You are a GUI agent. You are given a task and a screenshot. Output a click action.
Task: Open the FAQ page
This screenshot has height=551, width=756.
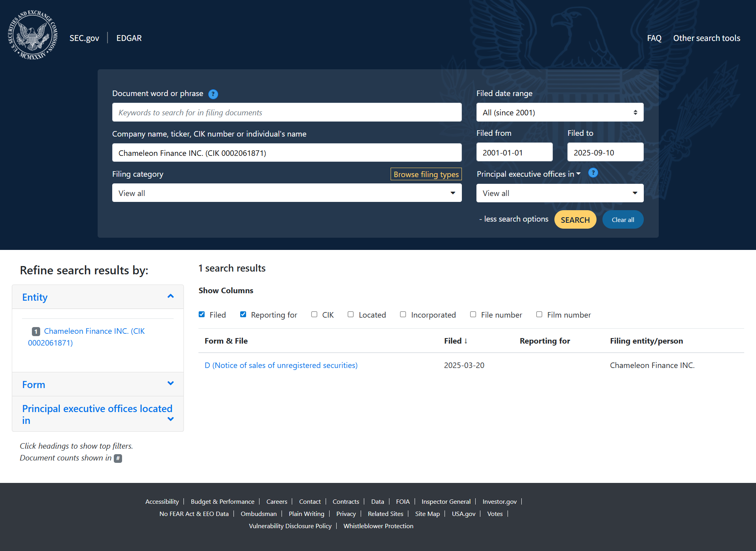pos(654,38)
